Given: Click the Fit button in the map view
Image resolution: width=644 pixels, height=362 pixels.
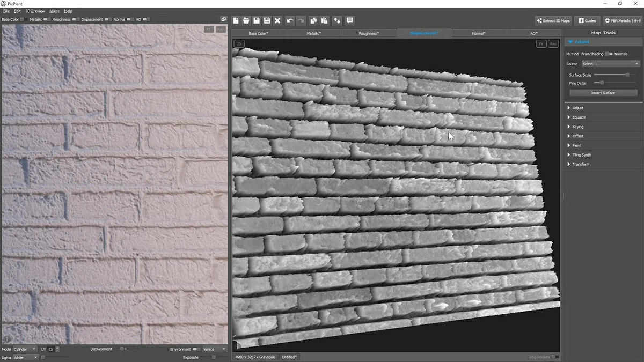Looking at the screenshot, I should click(541, 43).
